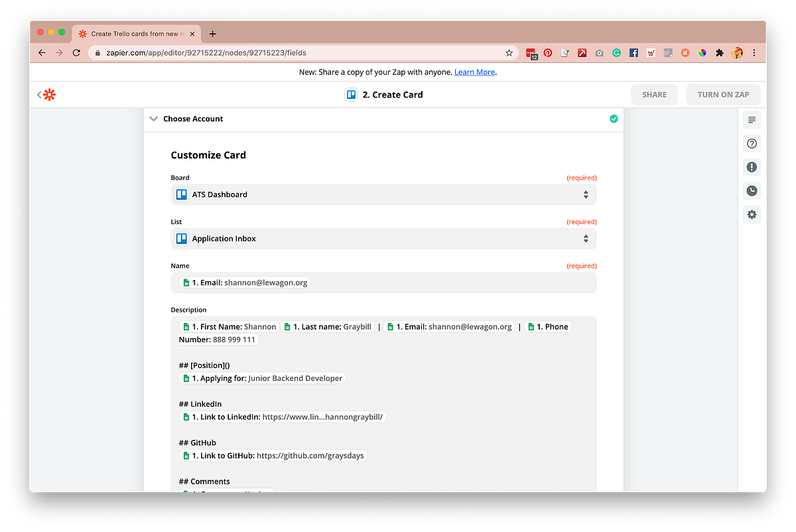Open the red arrow extension icon
Screen dimensions: 796x532
click(x=582, y=53)
